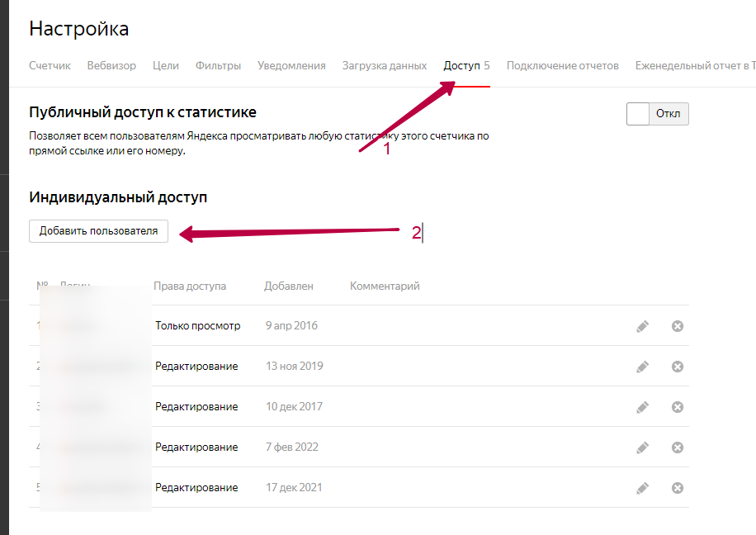
Task: Click date 17 дек 2021
Action: [294, 488]
